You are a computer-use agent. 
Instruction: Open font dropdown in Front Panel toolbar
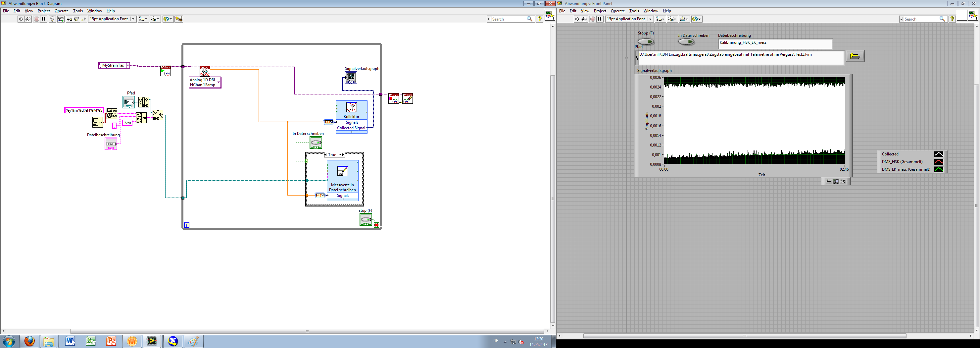pos(629,19)
